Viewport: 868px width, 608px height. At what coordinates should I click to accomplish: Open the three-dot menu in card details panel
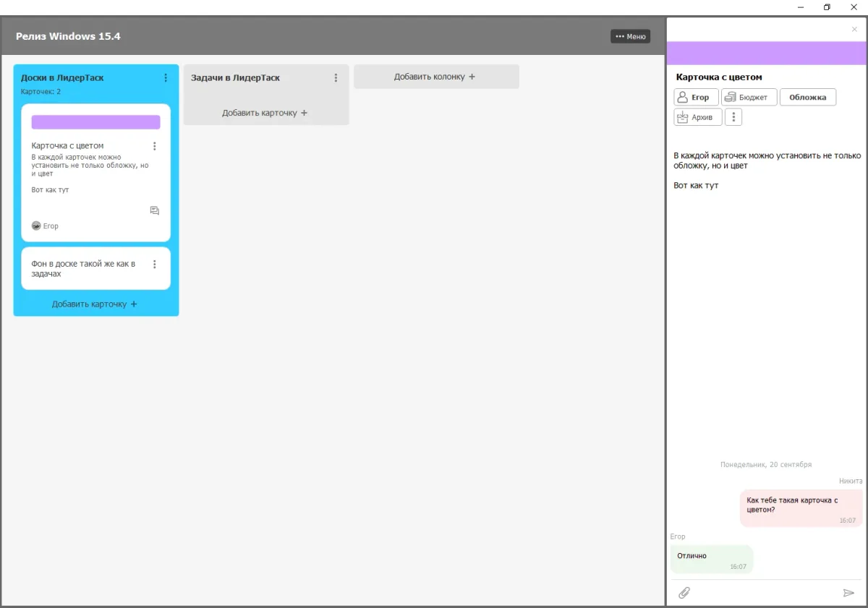click(x=733, y=117)
